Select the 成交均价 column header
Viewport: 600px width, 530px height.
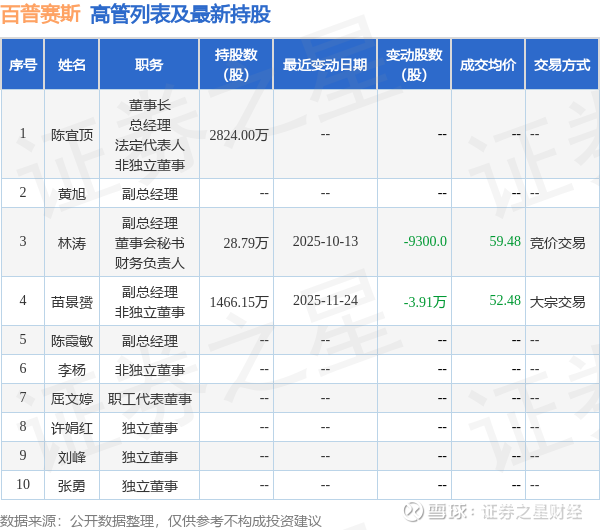tap(488, 65)
